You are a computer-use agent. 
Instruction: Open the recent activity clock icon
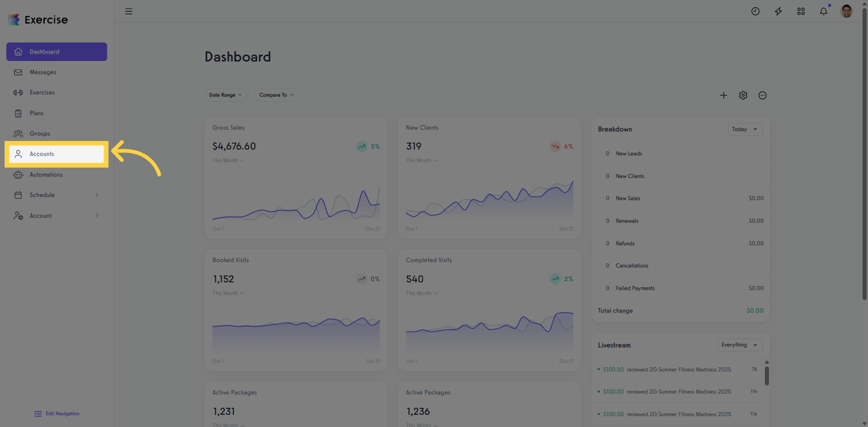755,11
